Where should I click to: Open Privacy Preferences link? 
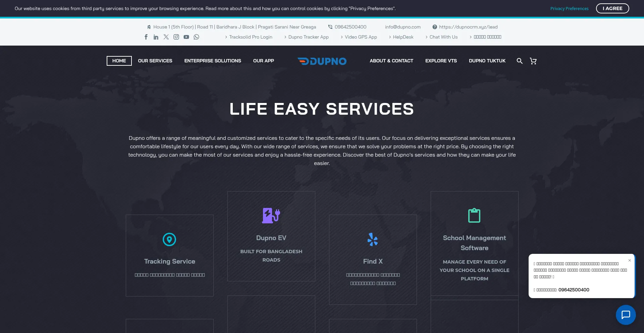[x=570, y=8]
